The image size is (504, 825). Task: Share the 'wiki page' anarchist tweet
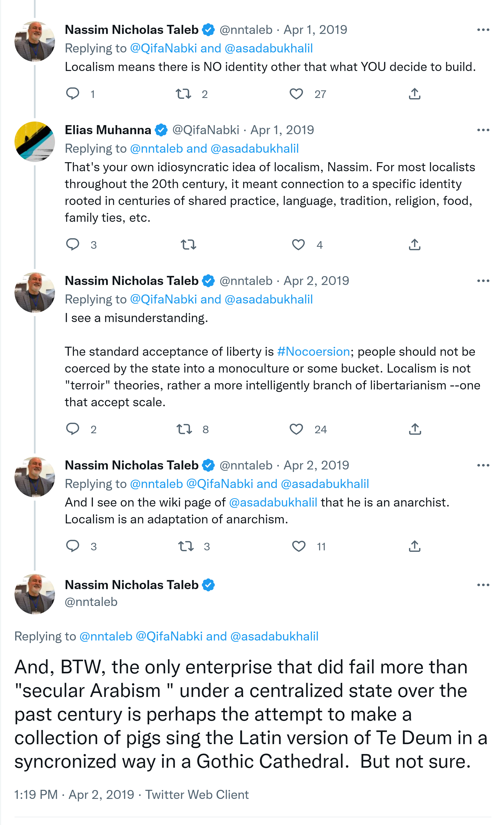pos(414,546)
